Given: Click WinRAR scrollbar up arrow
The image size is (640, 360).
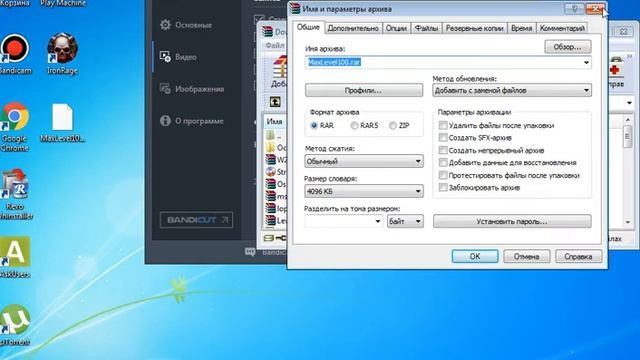Looking at the screenshot, I should 628,120.
